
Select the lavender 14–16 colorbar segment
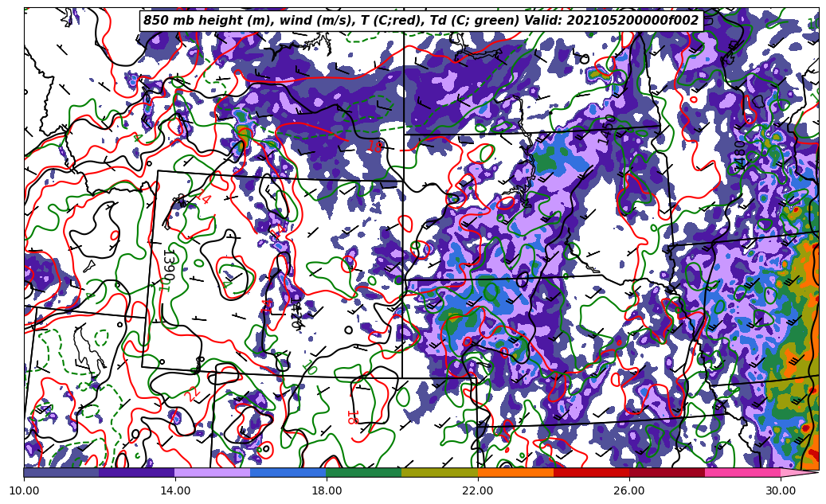(213, 472)
